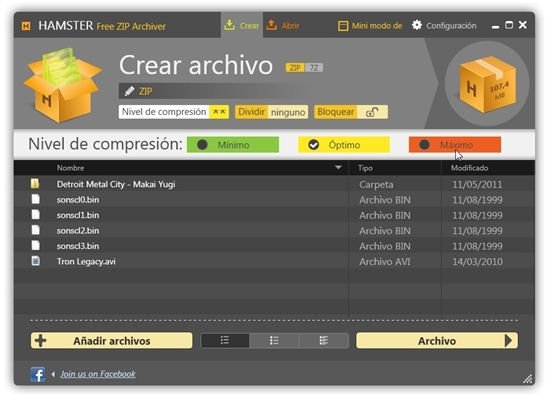Close the Hamster window
548x394 pixels.
(x=523, y=25)
